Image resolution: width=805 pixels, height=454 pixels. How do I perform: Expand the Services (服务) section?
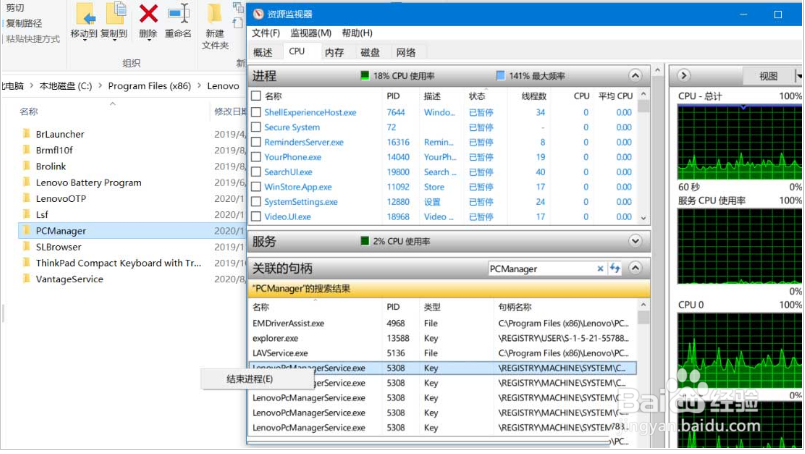pos(635,241)
